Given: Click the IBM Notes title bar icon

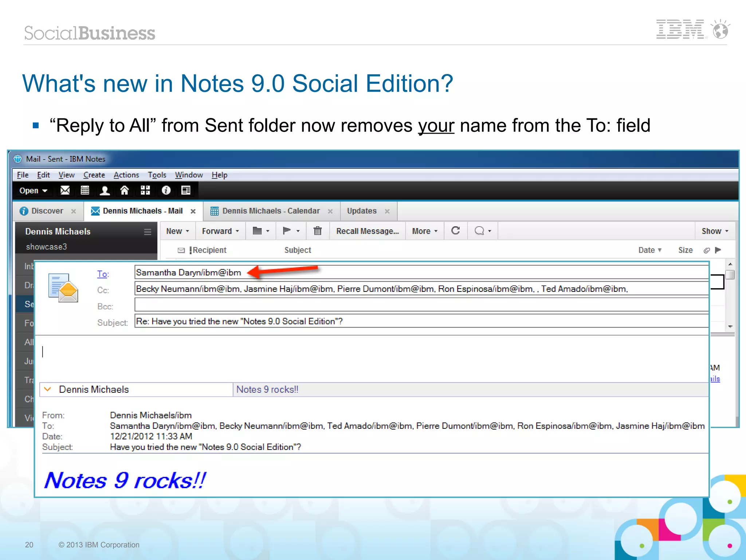Looking at the screenshot, I should pos(18,159).
